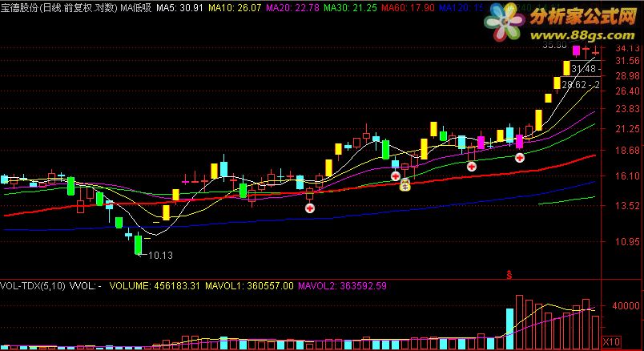This screenshot has height=351, width=644.
Task: Click the 10.13 lowest price label
Action: pyautogui.click(x=160, y=255)
